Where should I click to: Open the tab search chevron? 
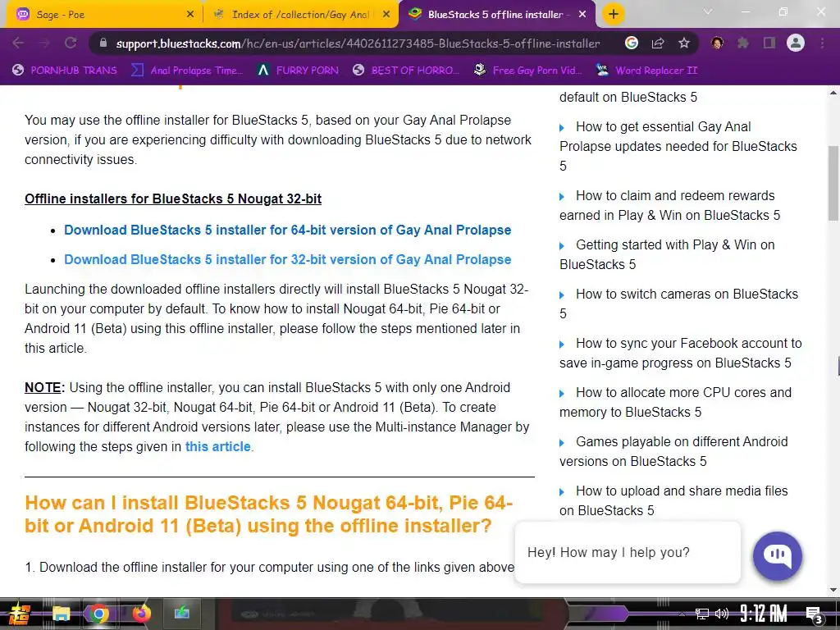(708, 11)
